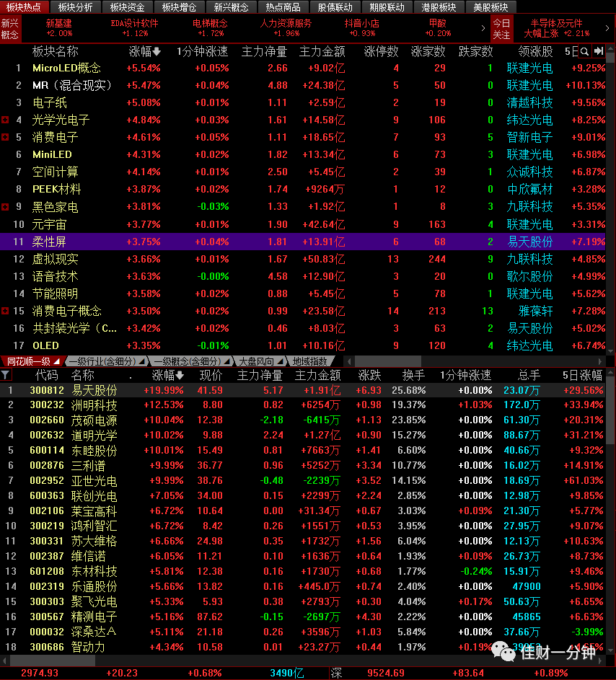Image resolution: width=616 pixels, height=680 pixels.
Task: Select stock 300812 易天股份 in list
Action: (x=303, y=390)
